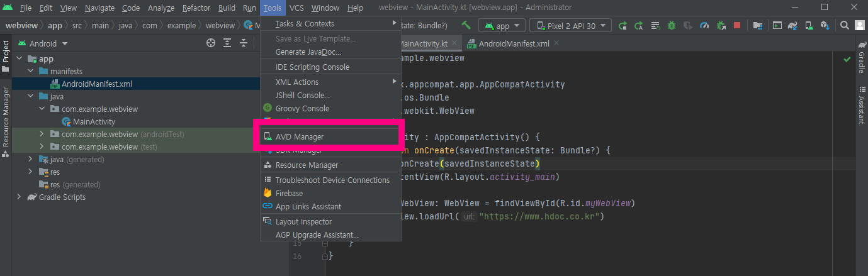Choose App Links Assistant menu item
This screenshot has width=868, height=276.
pos(330,206)
